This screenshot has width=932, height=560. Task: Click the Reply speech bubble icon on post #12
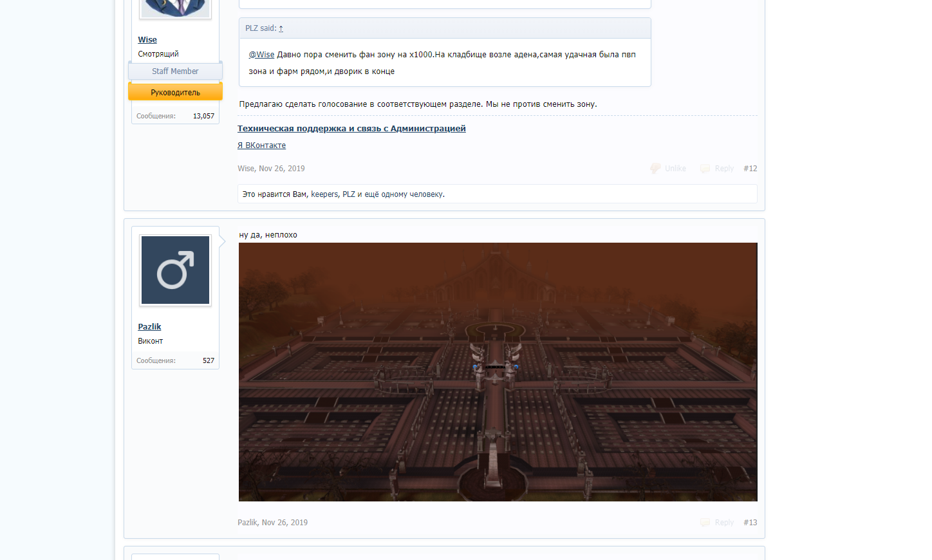tap(705, 169)
